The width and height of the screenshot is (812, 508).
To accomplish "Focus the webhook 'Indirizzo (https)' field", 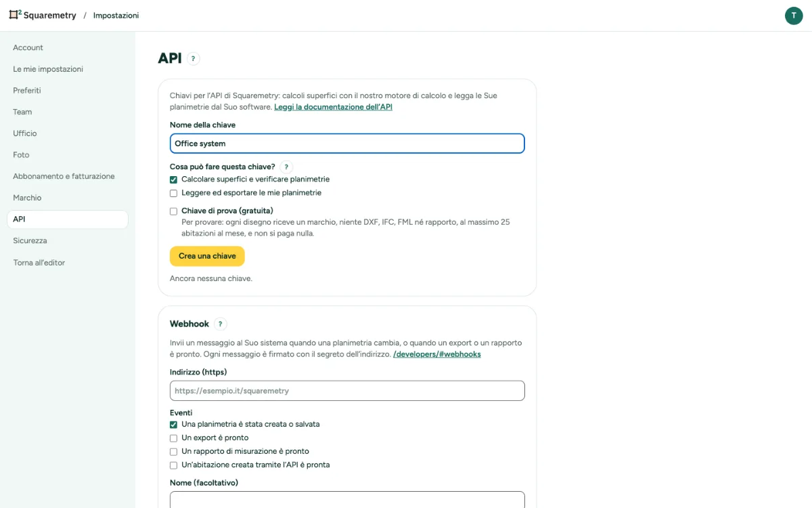I will click(x=347, y=391).
